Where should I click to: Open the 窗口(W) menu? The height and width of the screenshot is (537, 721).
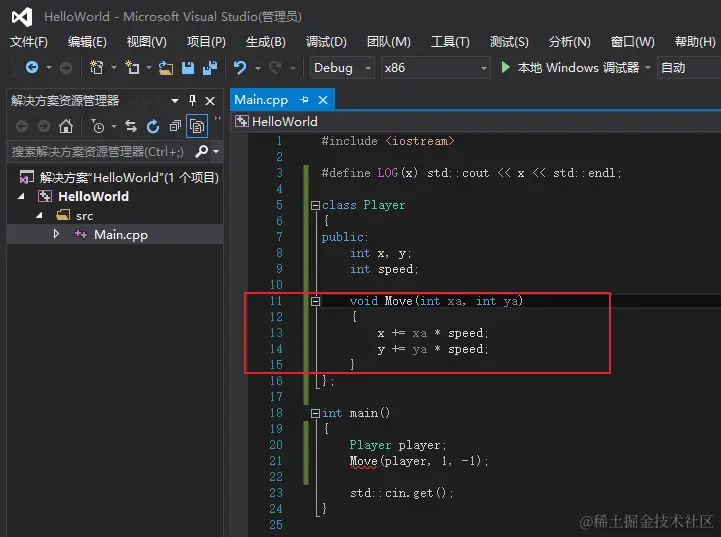coord(632,42)
